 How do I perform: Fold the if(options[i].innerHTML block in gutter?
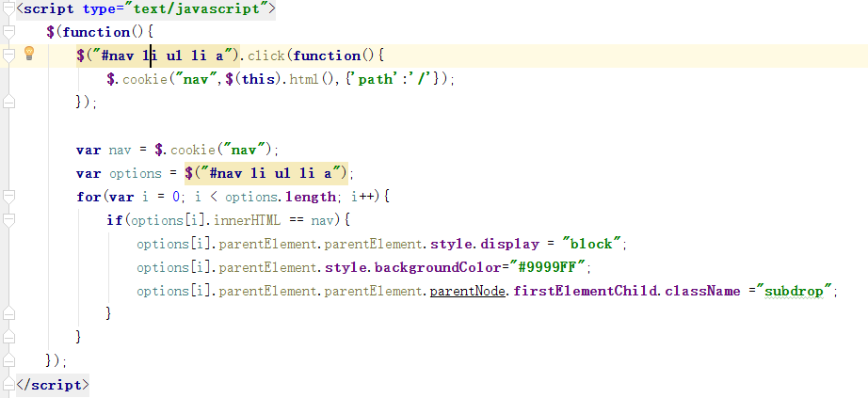(x=8, y=220)
